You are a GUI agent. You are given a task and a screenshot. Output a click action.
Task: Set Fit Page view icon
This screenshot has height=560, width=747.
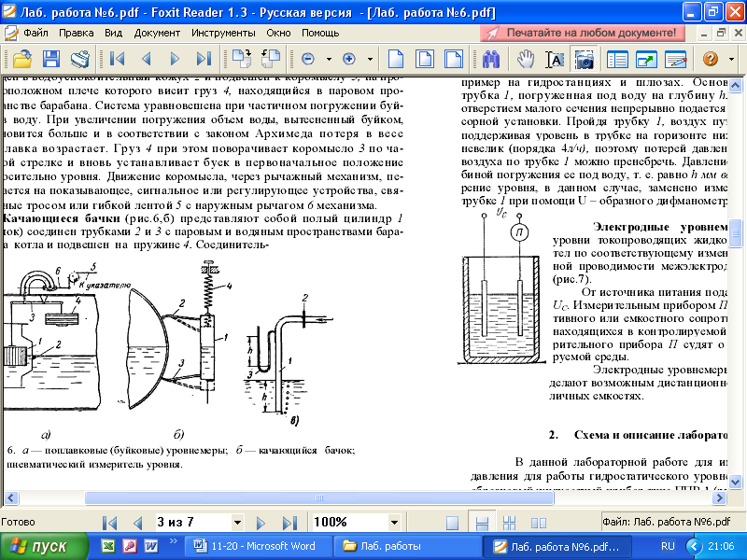pyautogui.click(x=425, y=59)
